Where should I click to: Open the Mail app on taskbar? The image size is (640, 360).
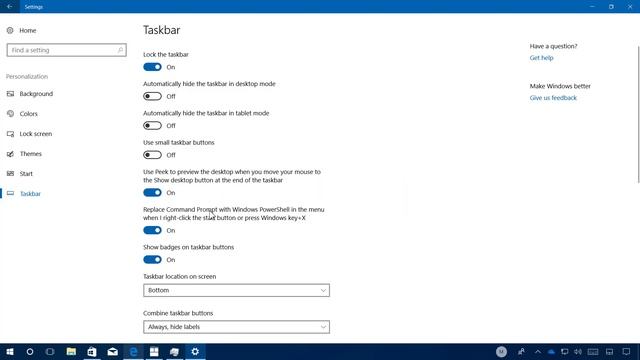click(113, 351)
